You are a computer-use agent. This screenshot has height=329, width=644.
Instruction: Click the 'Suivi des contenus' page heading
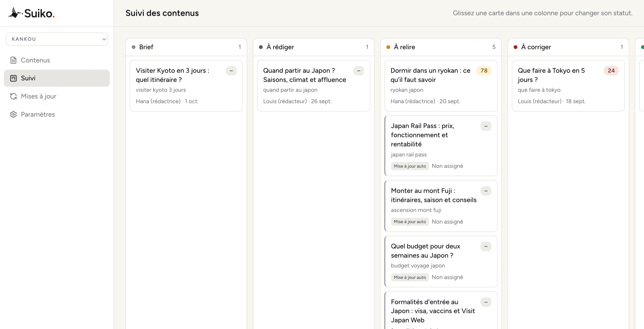pos(162,13)
